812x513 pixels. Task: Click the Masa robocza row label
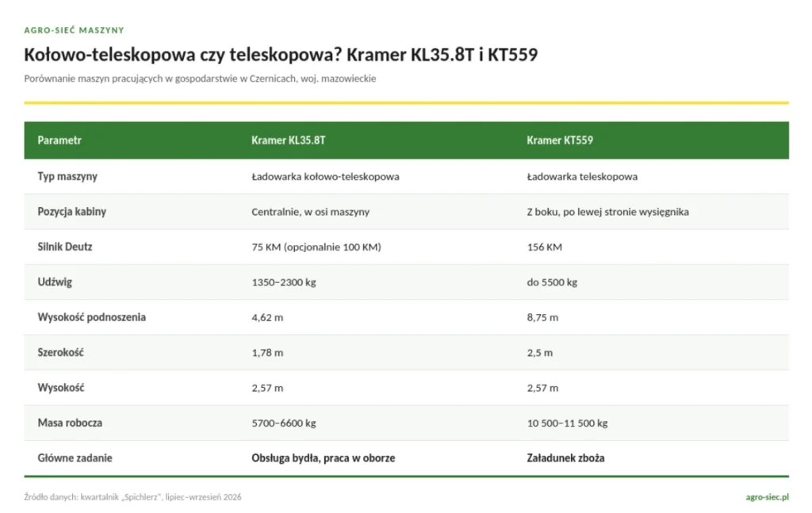click(70, 423)
